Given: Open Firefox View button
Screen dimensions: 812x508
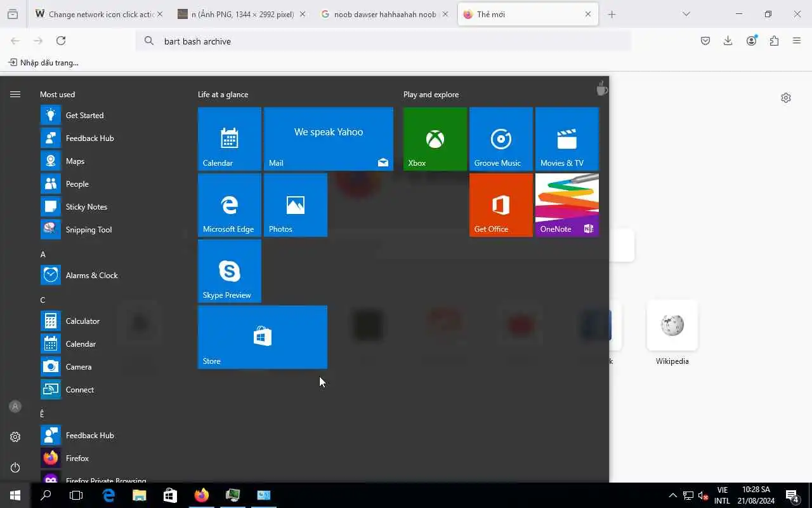Looking at the screenshot, I should 13,14.
